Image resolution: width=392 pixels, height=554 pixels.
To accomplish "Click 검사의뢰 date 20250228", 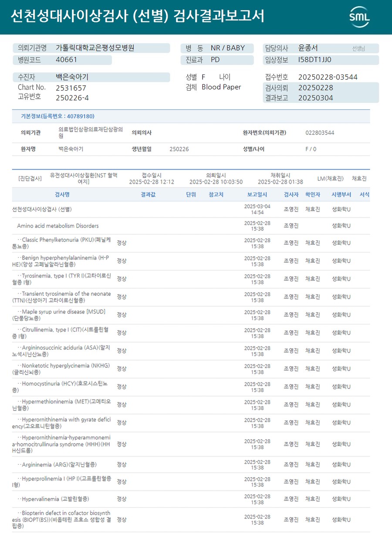I will [316, 88].
